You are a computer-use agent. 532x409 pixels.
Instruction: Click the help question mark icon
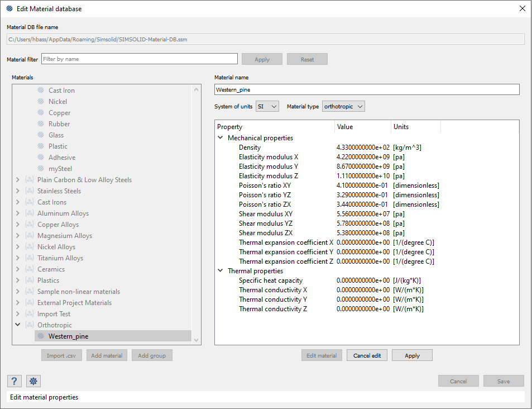pos(14,381)
